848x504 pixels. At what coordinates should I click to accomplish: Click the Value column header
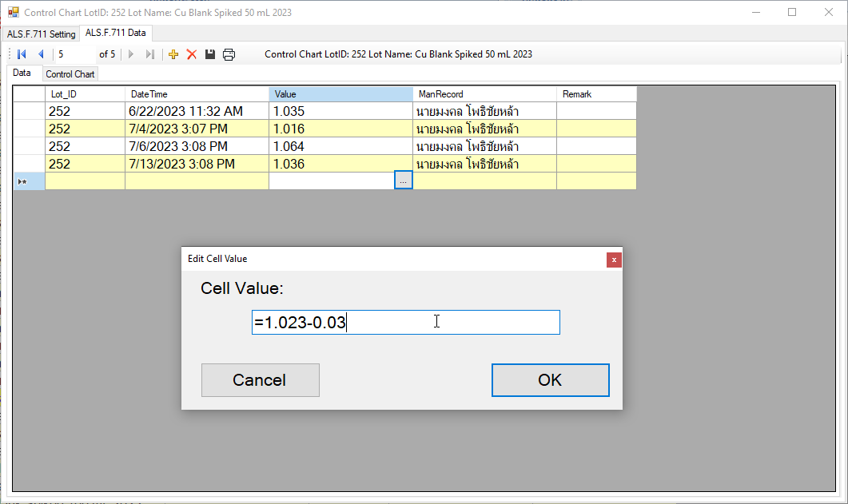pyautogui.click(x=340, y=94)
